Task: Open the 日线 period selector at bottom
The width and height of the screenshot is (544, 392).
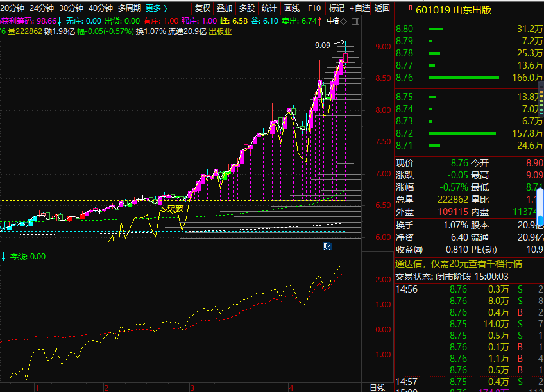Action: [x=377, y=387]
